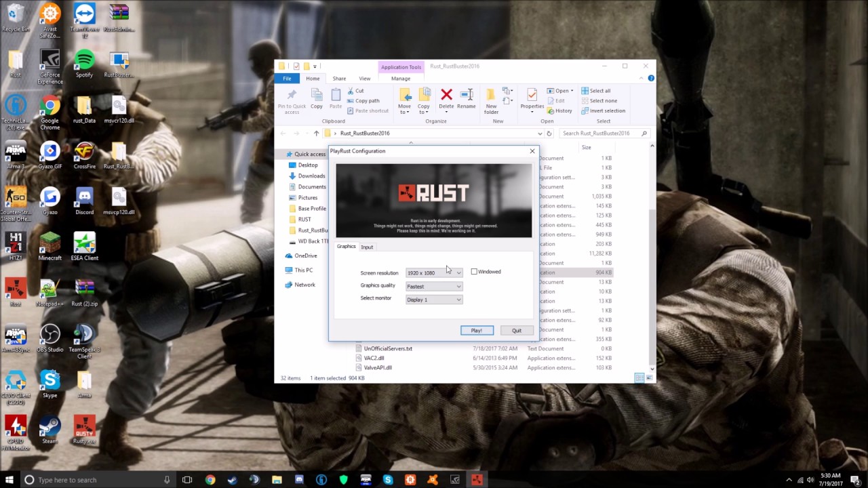Image resolution: width=868 pixels, height=488 pixels.
Task: Click Invert selection in the ribbon
Action: (x=603, y=111)
